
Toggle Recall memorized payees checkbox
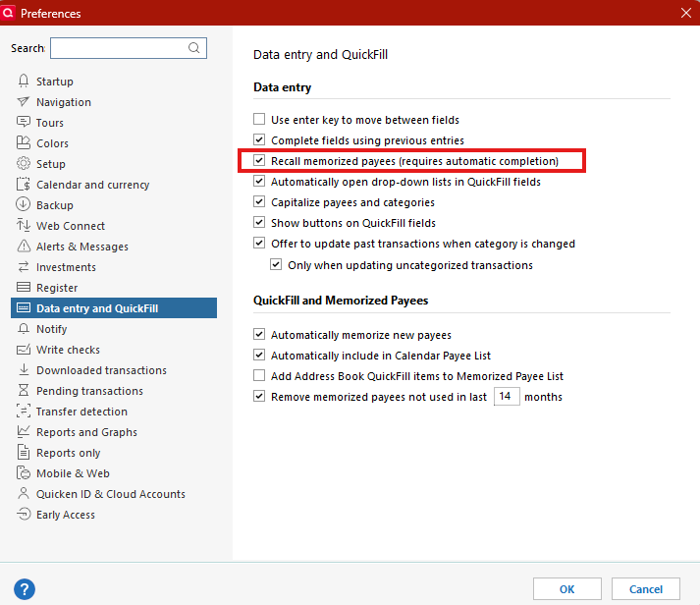click(x=259, y=160)
